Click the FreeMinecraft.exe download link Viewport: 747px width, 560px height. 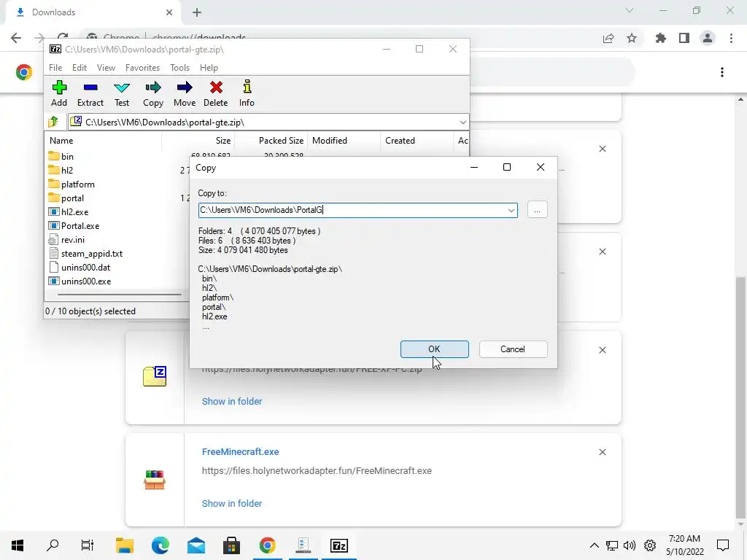click(241, 451)
